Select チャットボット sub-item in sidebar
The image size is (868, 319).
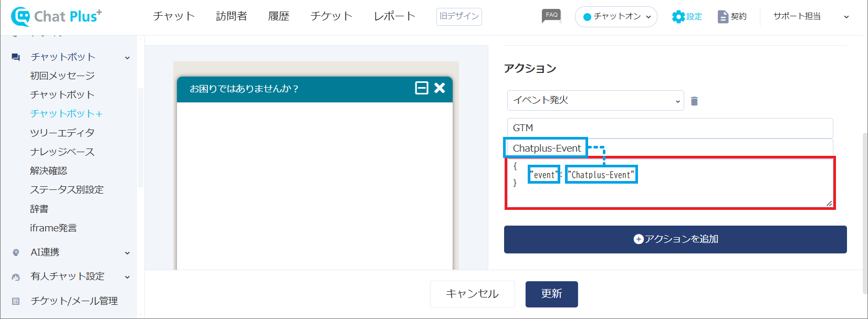62,94
